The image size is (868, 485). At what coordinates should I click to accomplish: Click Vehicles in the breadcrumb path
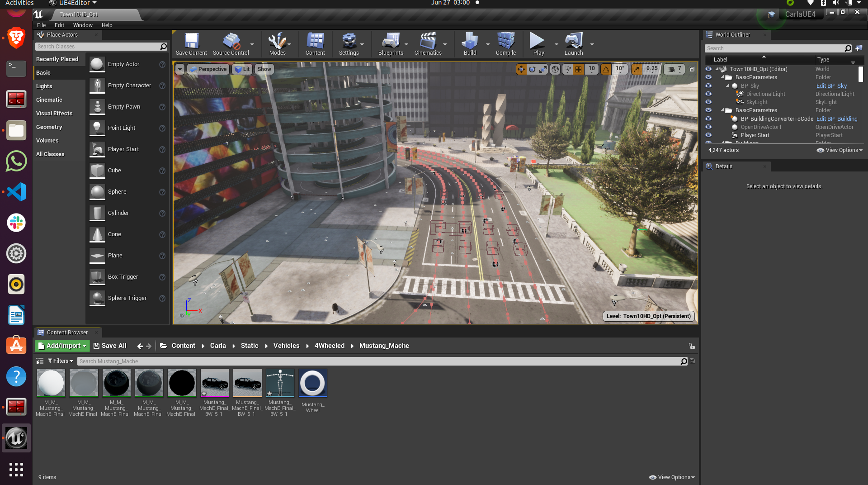286,346
